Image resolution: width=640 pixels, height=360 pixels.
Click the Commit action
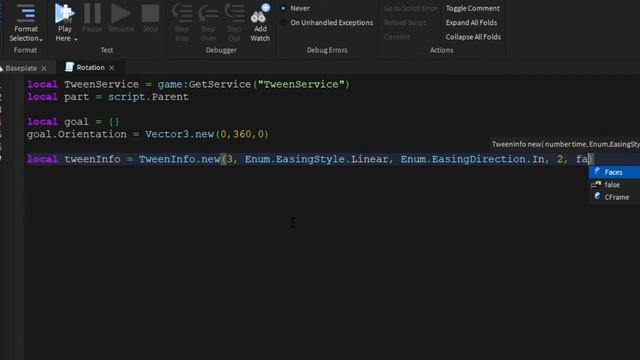tap(397, 37)
